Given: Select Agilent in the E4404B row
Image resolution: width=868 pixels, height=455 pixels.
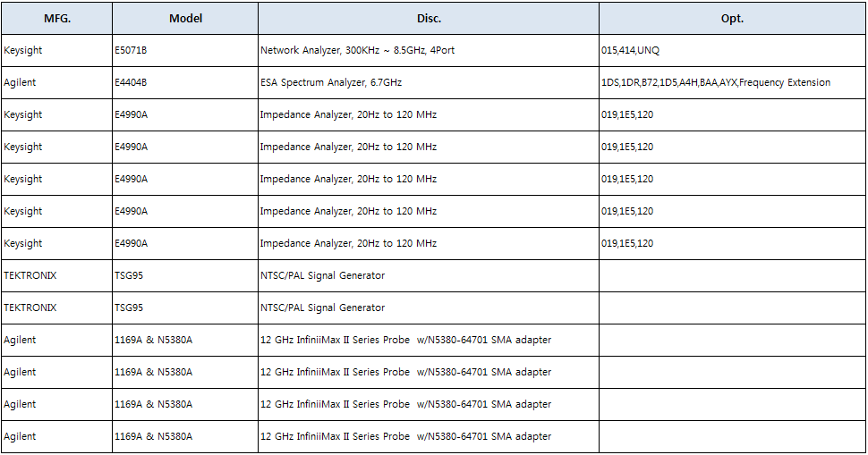Looking at the screenshot, I should coord(20,82).
